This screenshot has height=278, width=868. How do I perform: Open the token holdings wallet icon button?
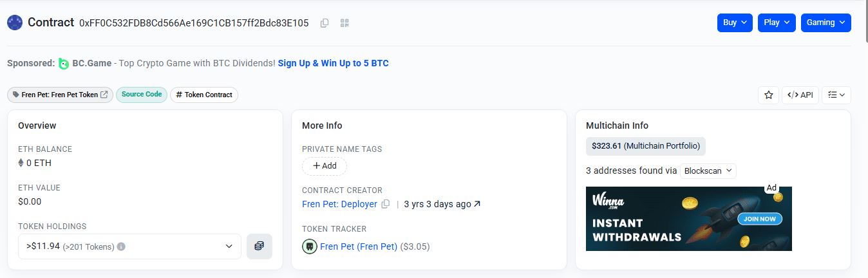(x=259, y=246)
